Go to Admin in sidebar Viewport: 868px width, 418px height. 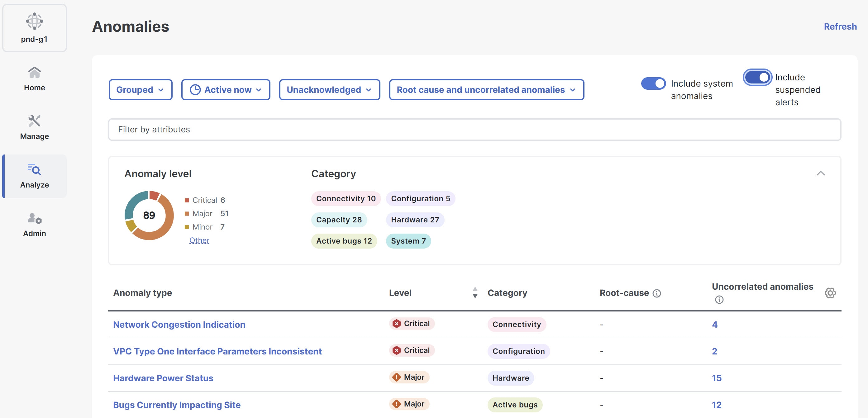click(x=34, y=225)
